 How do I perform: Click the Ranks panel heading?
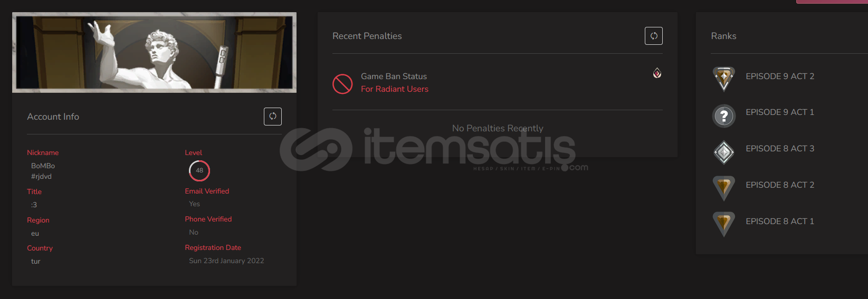[723, 36]
